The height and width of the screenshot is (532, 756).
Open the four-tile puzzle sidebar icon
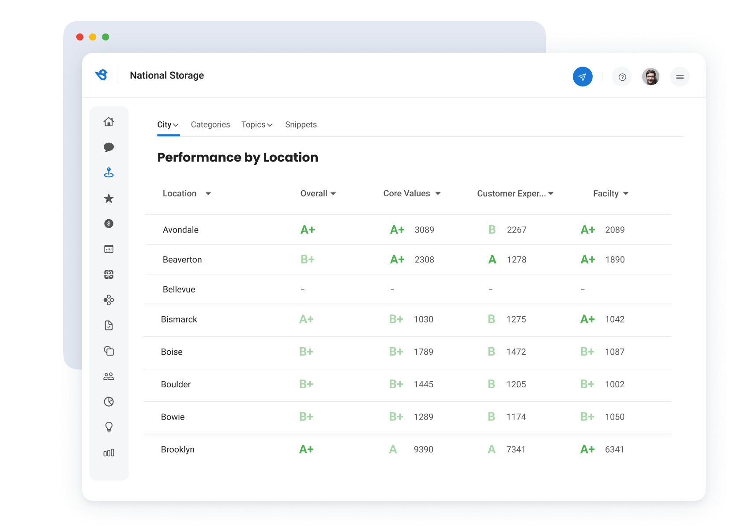109,274
